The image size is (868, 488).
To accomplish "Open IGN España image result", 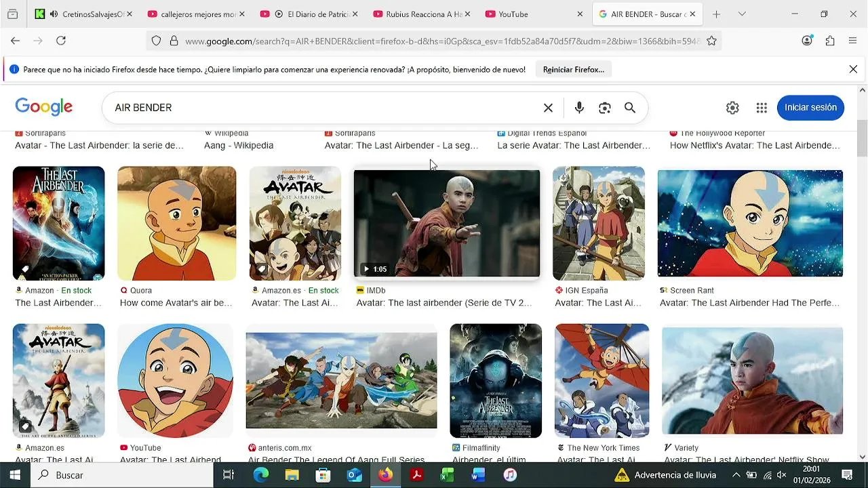I will tap(599, 224).
